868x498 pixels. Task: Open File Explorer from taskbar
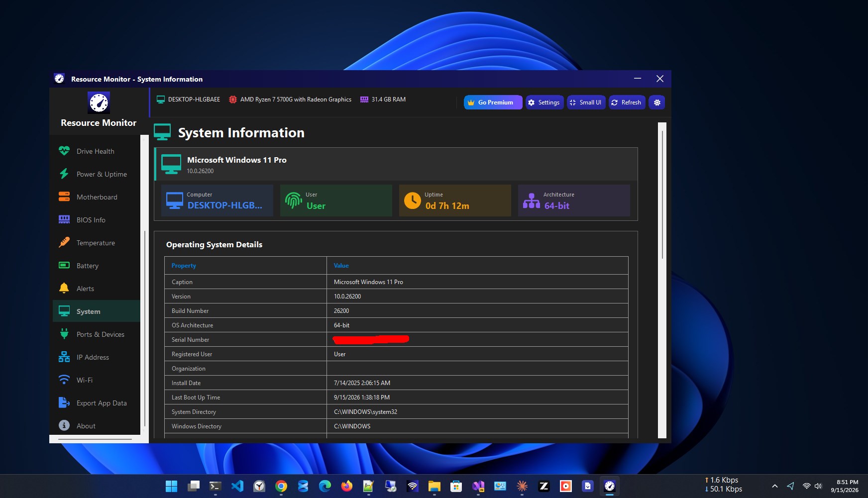tap(434, 486)
